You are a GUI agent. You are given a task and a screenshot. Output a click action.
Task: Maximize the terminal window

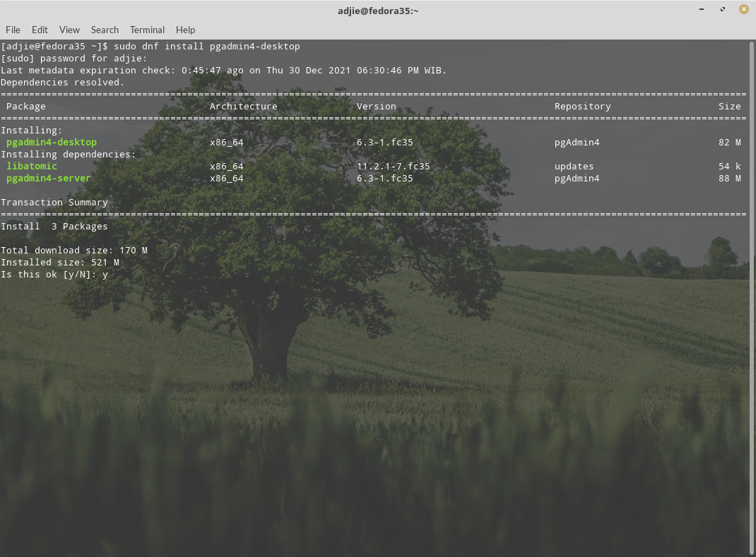pyautogui.click(x=723, y=9)
